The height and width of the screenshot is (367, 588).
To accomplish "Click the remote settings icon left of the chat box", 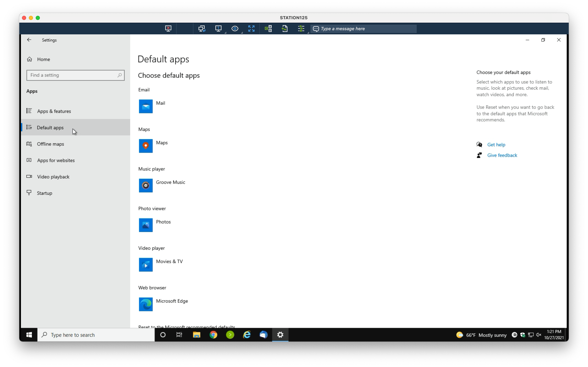I will click(301, 29).
